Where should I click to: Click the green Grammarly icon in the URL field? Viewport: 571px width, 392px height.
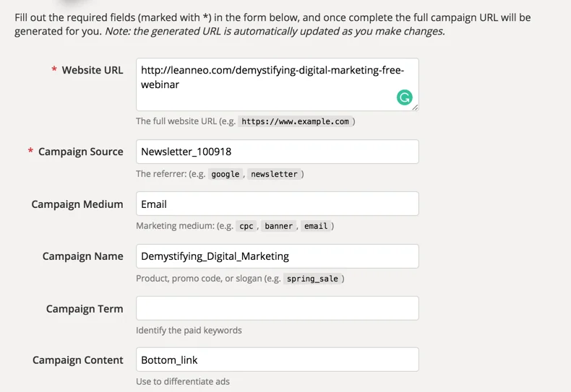[405, 97]
